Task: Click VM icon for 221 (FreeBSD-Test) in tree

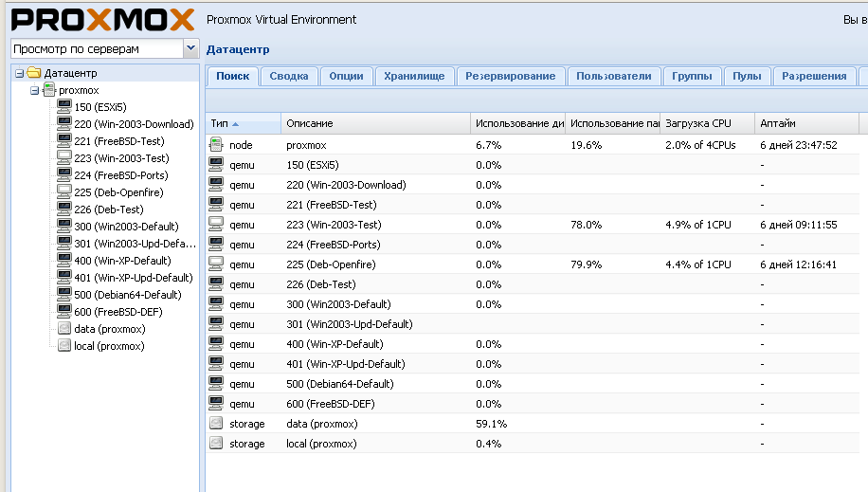Action: coord(64,140)
